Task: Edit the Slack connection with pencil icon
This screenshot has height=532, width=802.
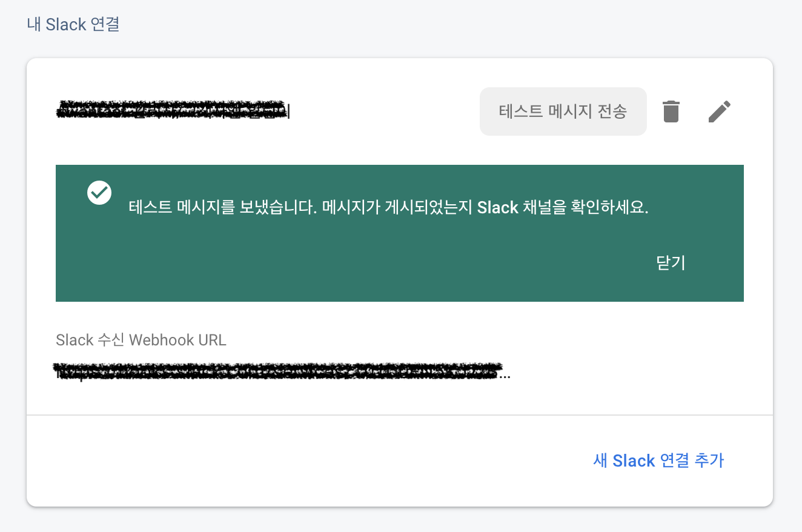Action: (x=720, y=111)
